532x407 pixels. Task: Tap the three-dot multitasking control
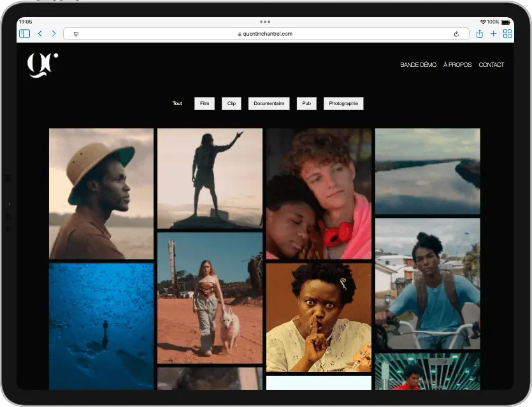(x=265, y=22)
